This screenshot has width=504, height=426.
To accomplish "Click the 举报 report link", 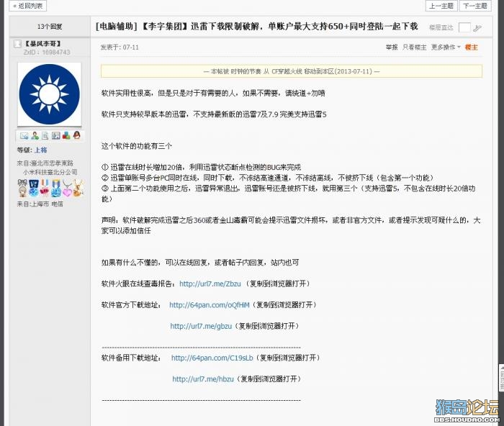I will tap(392, 47).
